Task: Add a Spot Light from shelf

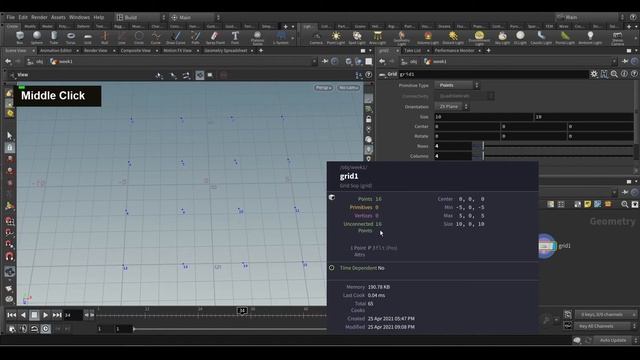Action: [357, 38]
